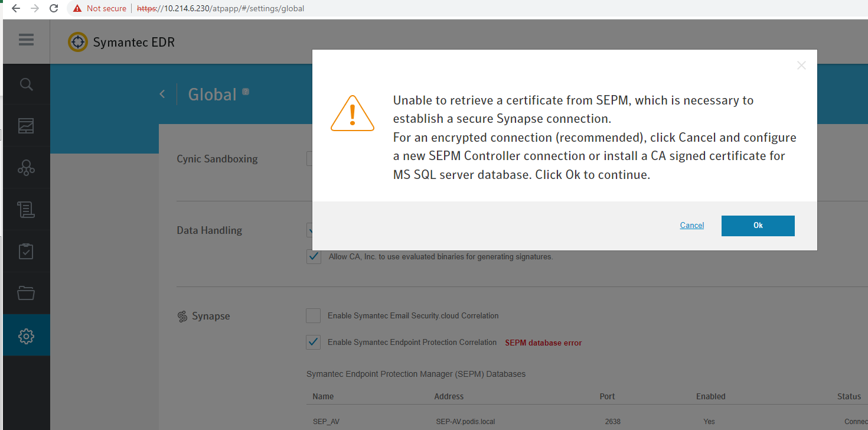Click the browser back arrow
This screenshot has width=868, height=430.
pos(16,8)
